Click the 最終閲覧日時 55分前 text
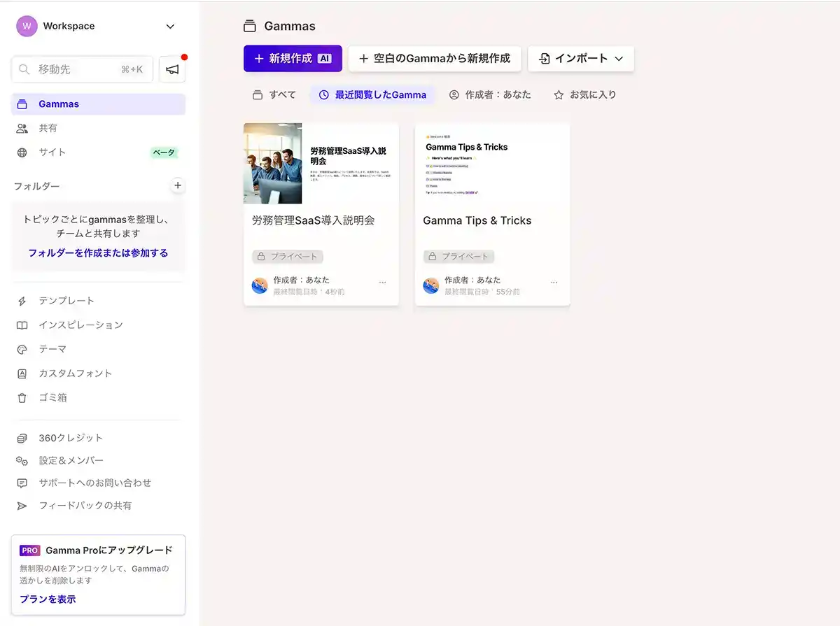The image size is (840, 626). point(482,292)
